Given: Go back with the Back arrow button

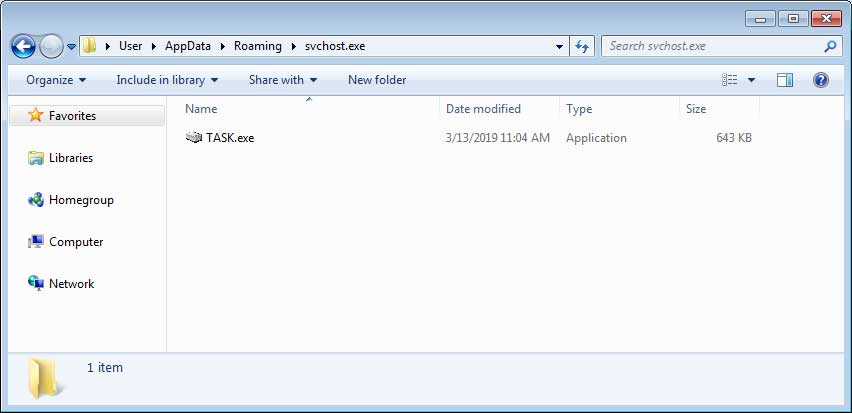Looking at the screenshot, I should (x=23, y=47).
